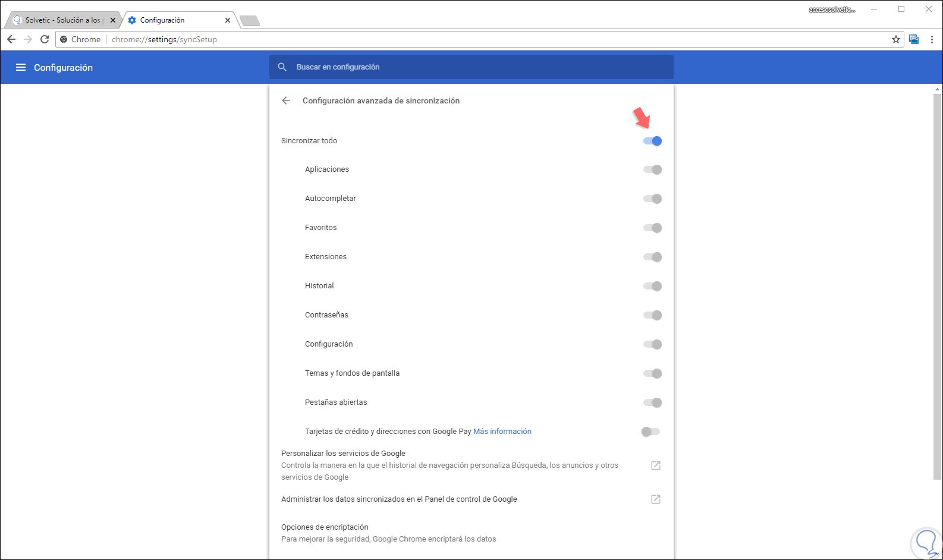
Task: Switch to the Solvetic tab
Action: 62,20
